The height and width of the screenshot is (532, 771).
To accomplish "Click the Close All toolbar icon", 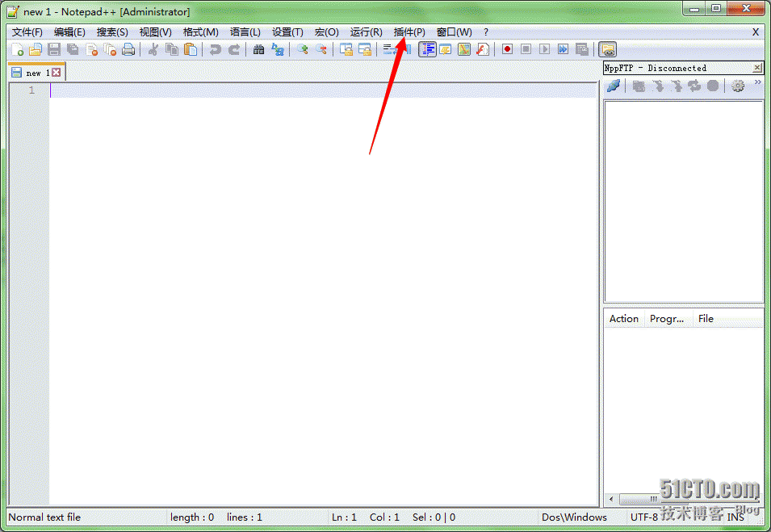I will point(110,50).
